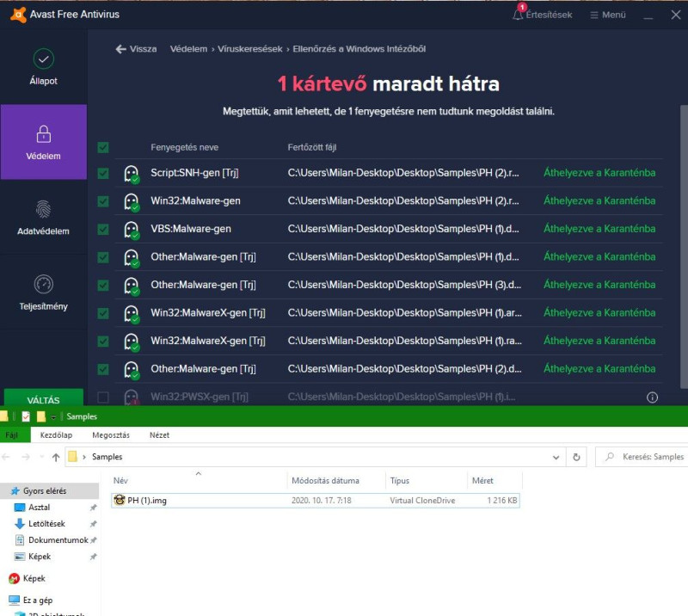
Task: Click the green VÁLTÁS button
Action: click(44, 397)
